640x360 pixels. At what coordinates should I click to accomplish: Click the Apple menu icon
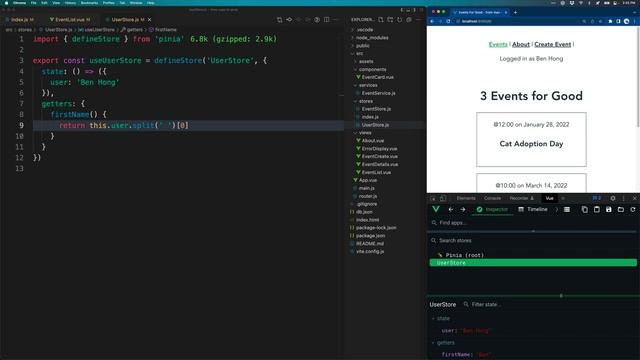click(6, 3)
